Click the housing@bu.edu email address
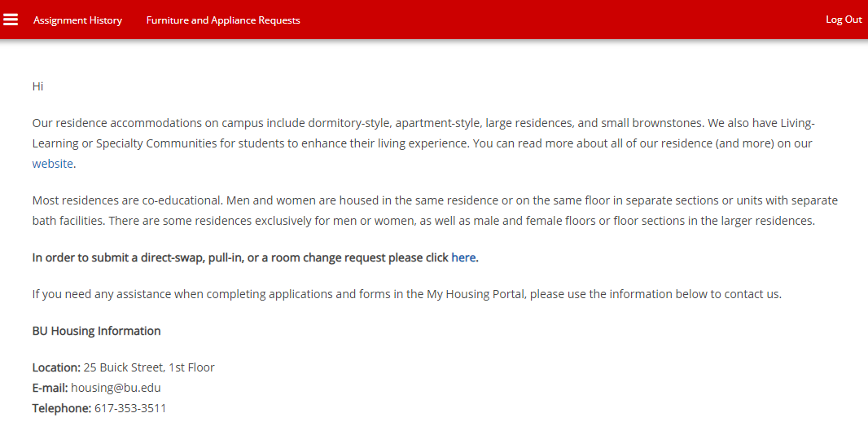The height and width of the screenshot is (422, 868). [116, 388]
